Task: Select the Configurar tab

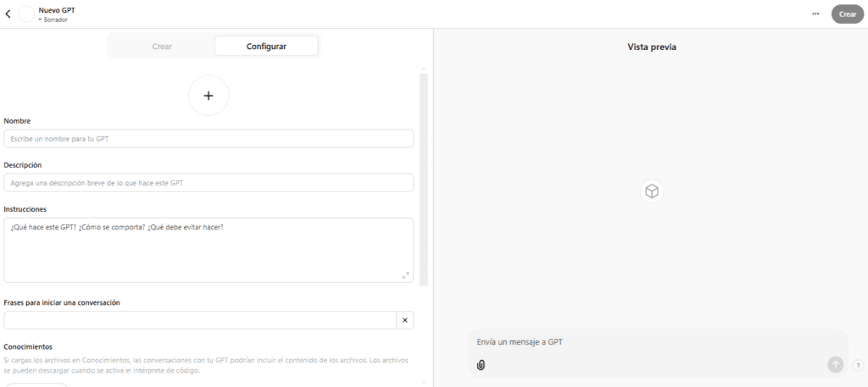Action: pos(266,47)
